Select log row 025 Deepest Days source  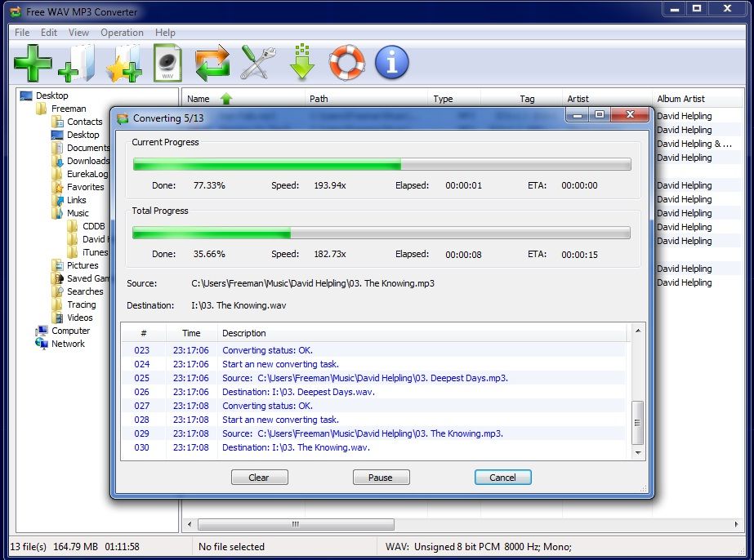point(373,378)
